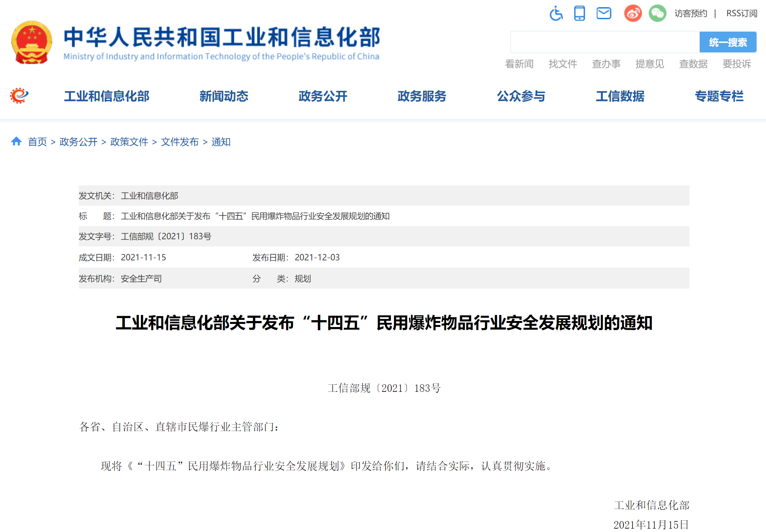This screenshot has height=532, width=766.
Task: Open 政务服务 nav menu
Action: (x=422, y=96)
